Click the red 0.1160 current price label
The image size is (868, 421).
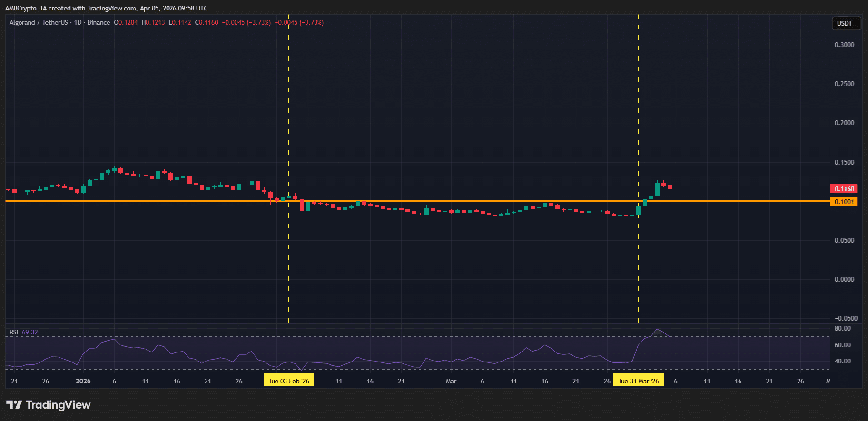(x=843, y=189)
